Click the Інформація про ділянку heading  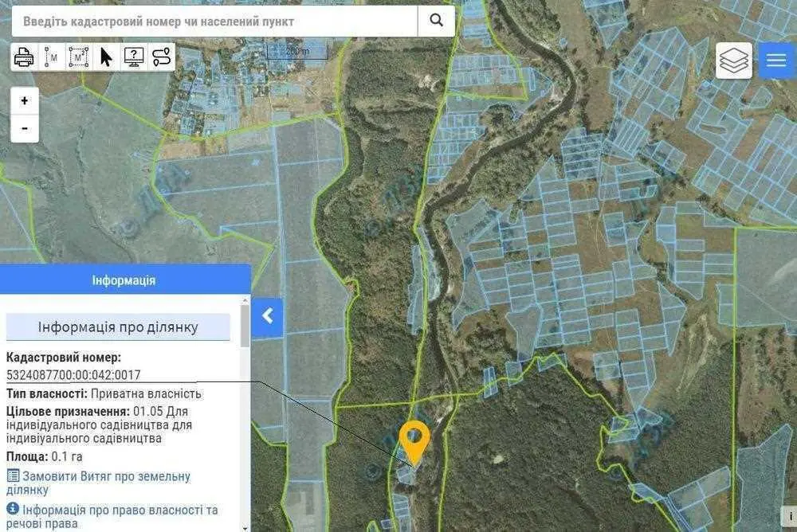pos(118,327)
